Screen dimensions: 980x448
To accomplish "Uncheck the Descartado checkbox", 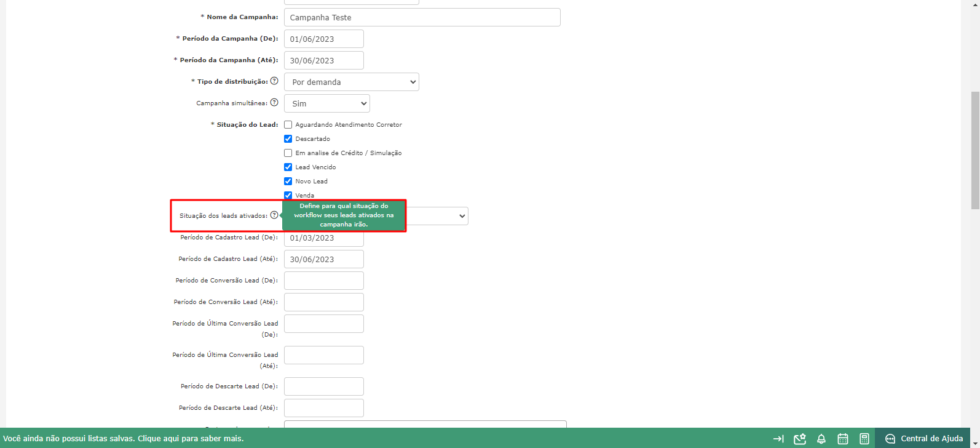I will click(x=288, y=139).
